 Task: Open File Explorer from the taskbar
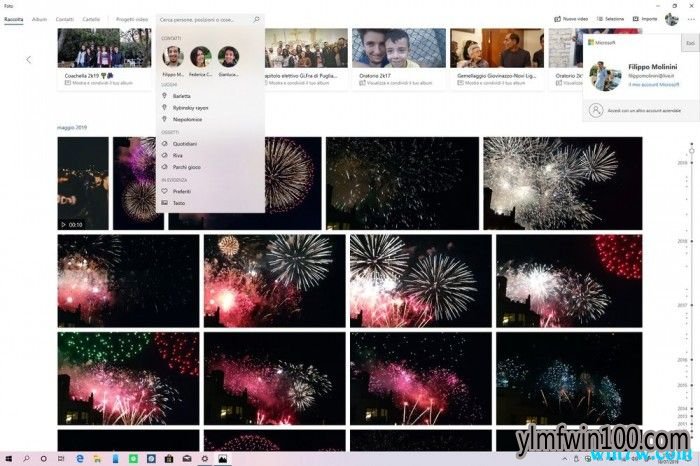[x=97, y=458]
